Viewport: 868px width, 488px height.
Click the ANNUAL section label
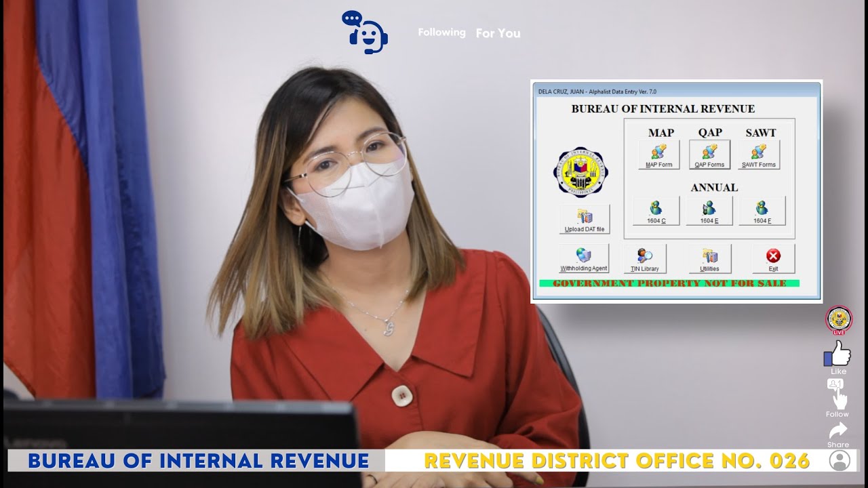[x=714, y=188]
